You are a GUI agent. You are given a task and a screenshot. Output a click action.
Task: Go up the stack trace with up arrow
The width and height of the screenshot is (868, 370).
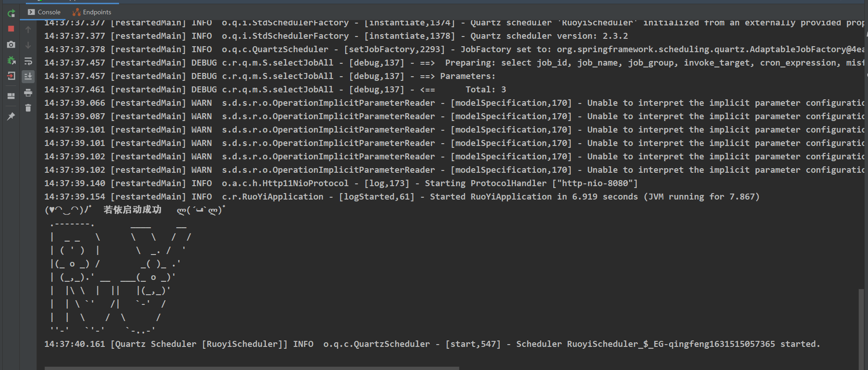pos(28,30)
